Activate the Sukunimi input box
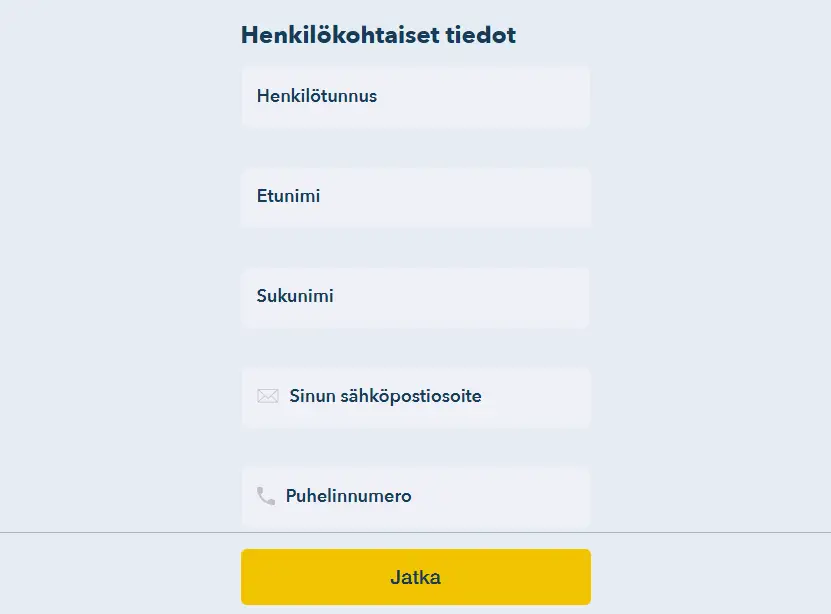Image resolution: width=831 pixels, height=614 pixels. (x=415, y=297)
